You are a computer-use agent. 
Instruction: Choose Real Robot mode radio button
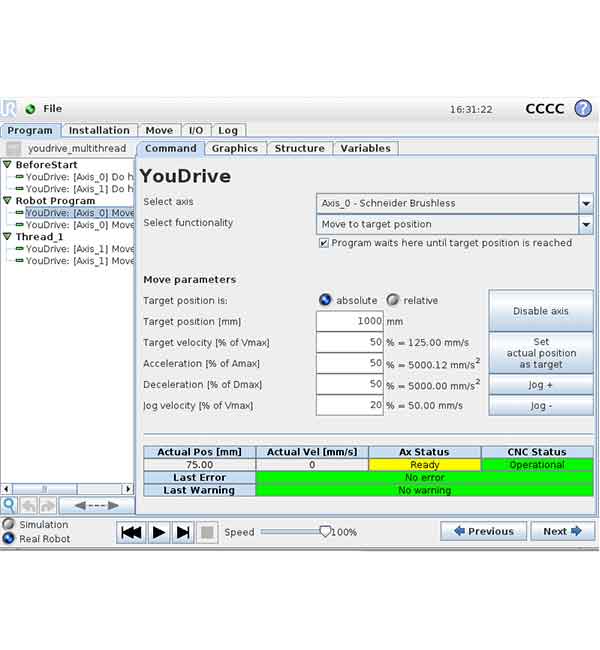tap(8, 538)
